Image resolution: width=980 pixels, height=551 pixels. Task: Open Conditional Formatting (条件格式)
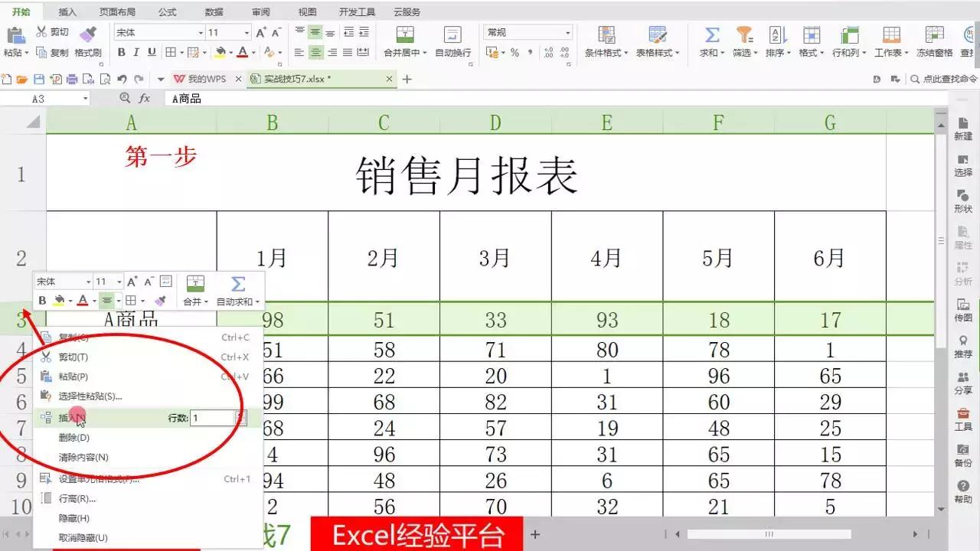click(607, 42)
